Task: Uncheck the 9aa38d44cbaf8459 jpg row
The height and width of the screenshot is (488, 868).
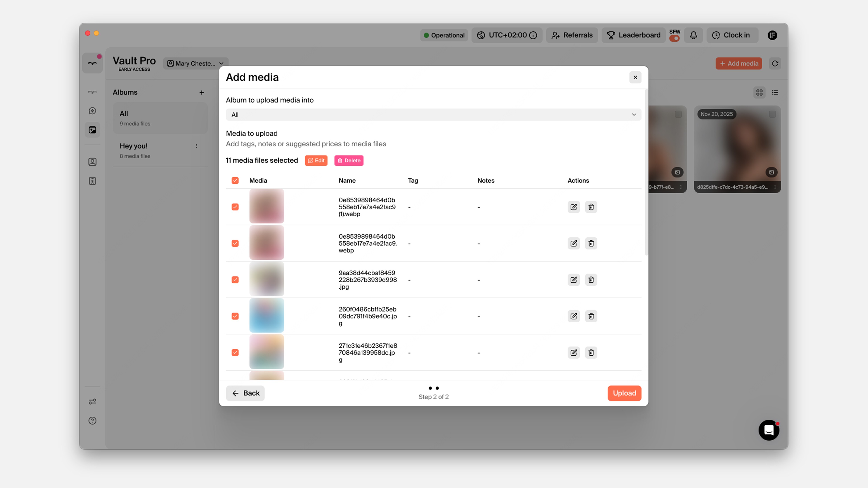Action: (235, 279)
